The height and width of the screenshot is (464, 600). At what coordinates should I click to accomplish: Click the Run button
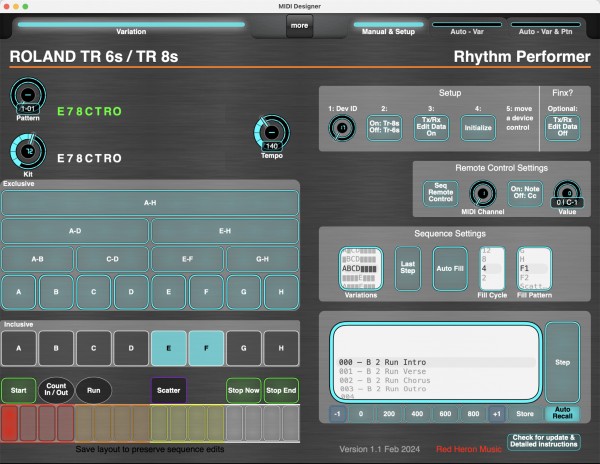click(x=94, y=391)
